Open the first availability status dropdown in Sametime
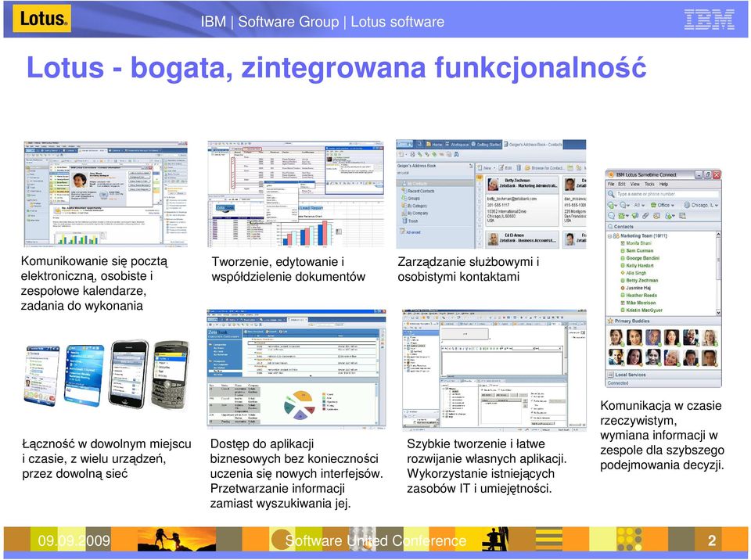Screen dimensions: 751x560 click(x=612, y=205)
